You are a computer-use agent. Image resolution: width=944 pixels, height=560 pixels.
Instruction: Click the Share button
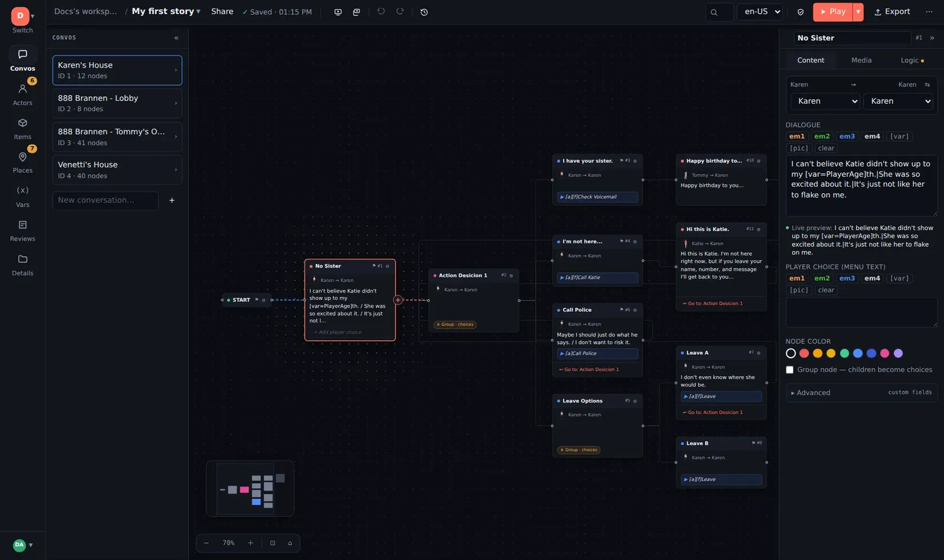click(222, 11)
